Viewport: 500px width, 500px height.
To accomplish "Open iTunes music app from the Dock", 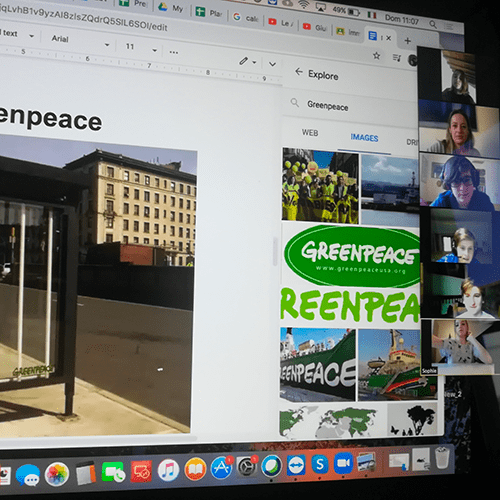I will point(168,470).
